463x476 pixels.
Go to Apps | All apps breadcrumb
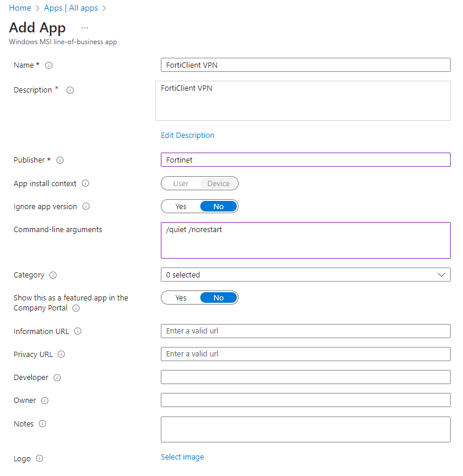(71, 8)
